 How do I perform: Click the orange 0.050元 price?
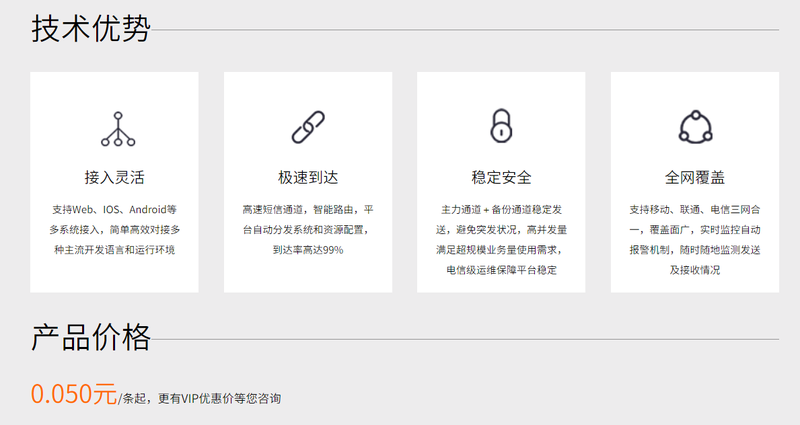point(74,394)
